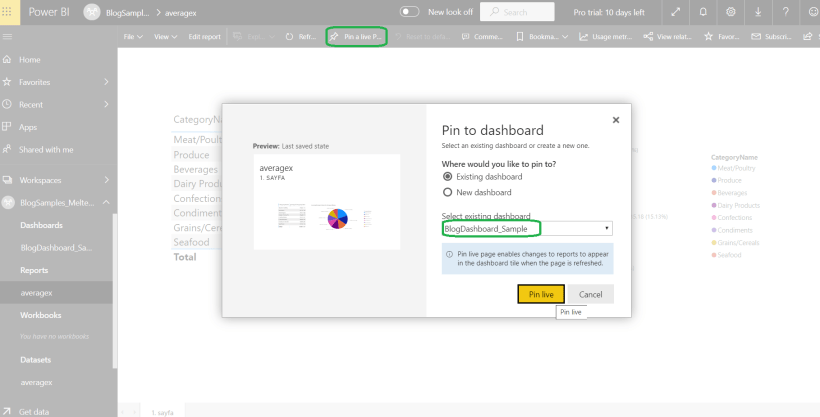Screen dimensions: 820x417
Task: Open the settings gear icon
Action: tap(731, 12)
